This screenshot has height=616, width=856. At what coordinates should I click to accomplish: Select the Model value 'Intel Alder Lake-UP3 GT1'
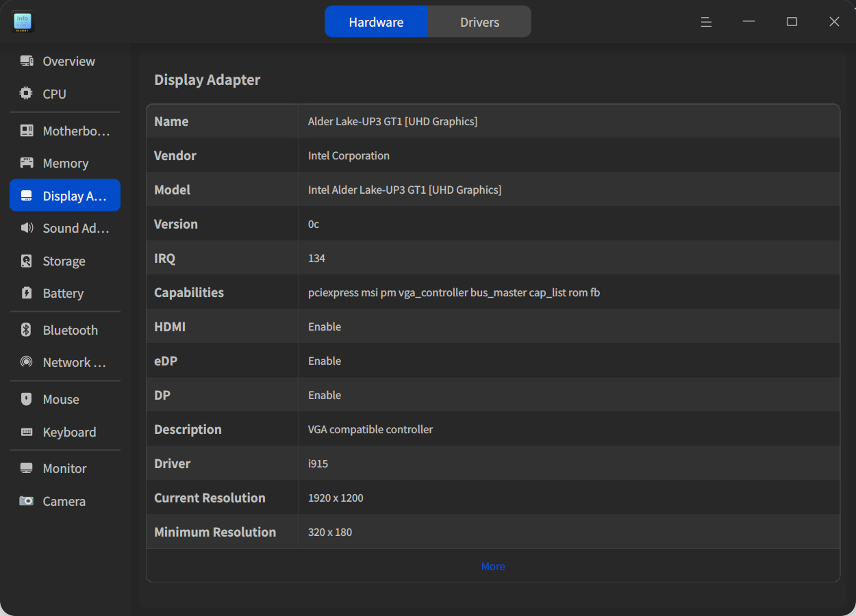tap(405, 190)
